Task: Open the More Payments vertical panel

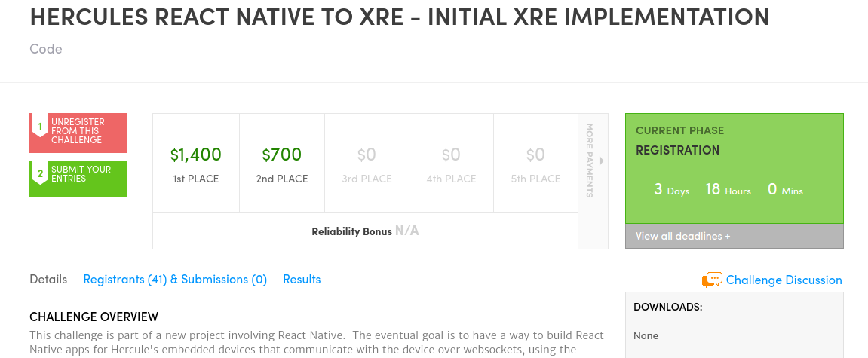Action: 593,181
